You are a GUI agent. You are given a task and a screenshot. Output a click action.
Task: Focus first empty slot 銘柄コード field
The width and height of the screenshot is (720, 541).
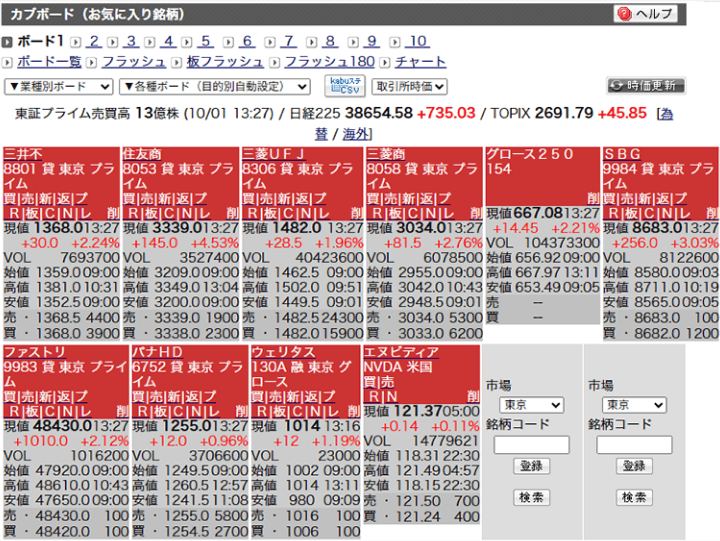coord(531,445)
